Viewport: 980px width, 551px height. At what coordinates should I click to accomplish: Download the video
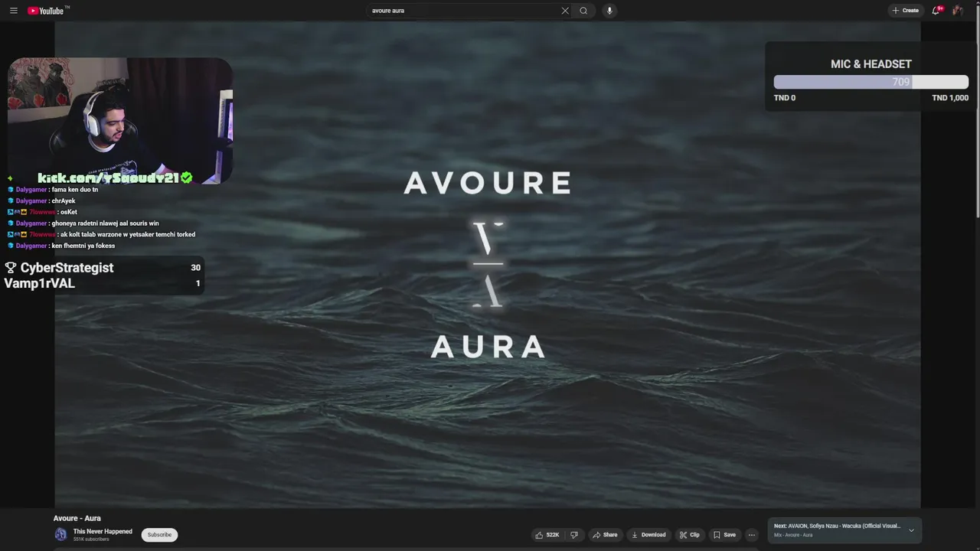(648, 535)
